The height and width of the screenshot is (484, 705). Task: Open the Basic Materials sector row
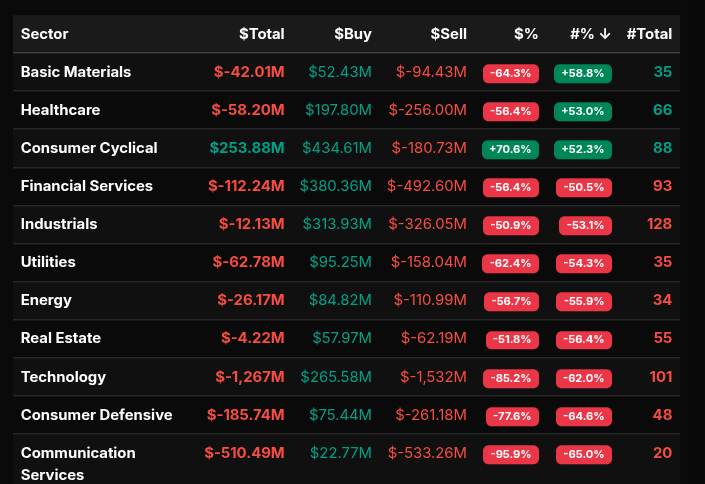click(x=76, y=72)
